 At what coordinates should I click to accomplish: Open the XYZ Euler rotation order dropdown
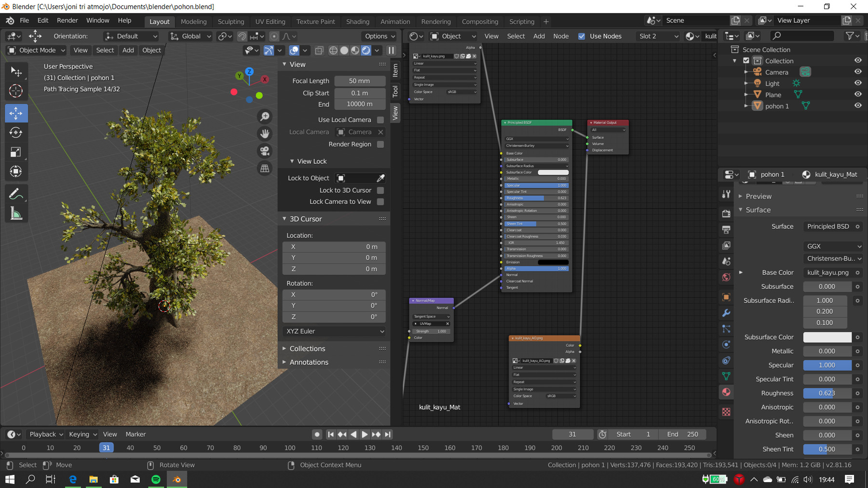pyautogui.click(x=334, y=331)
